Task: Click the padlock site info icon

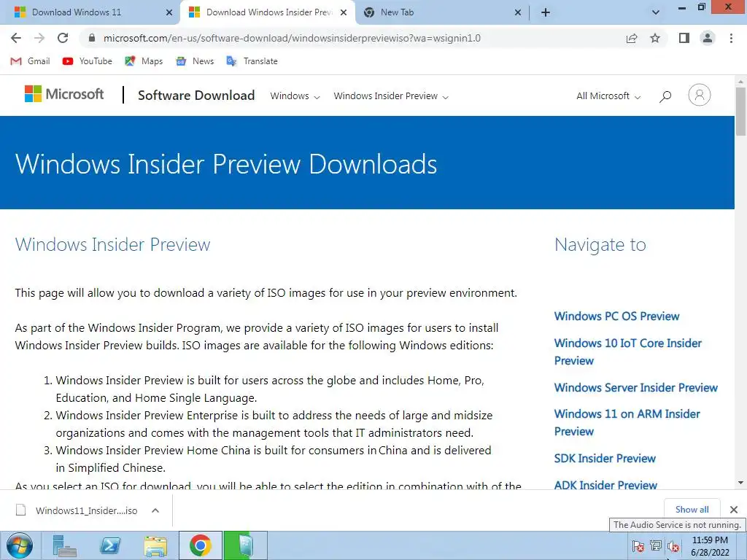Action: point(92,38)
